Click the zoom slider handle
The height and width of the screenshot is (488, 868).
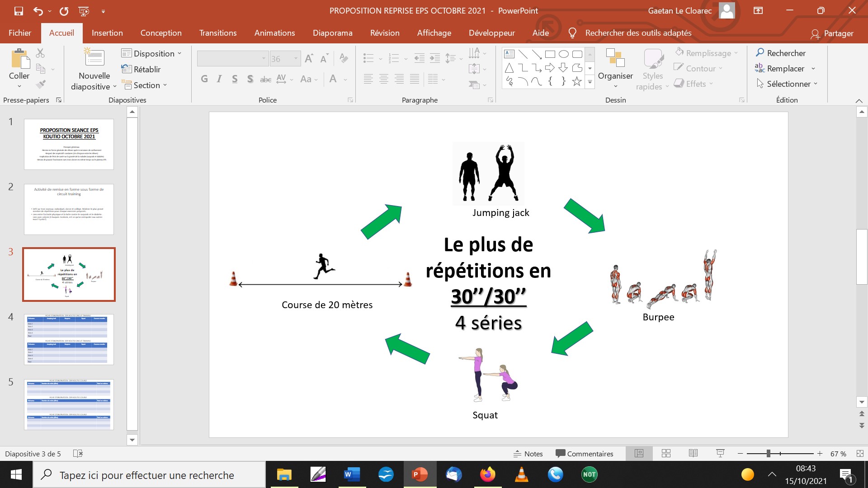coord(768,453)
